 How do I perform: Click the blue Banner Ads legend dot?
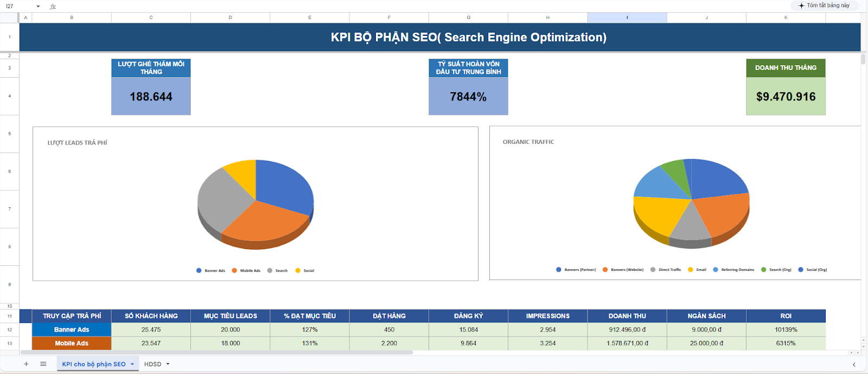[x=199, y=270]
